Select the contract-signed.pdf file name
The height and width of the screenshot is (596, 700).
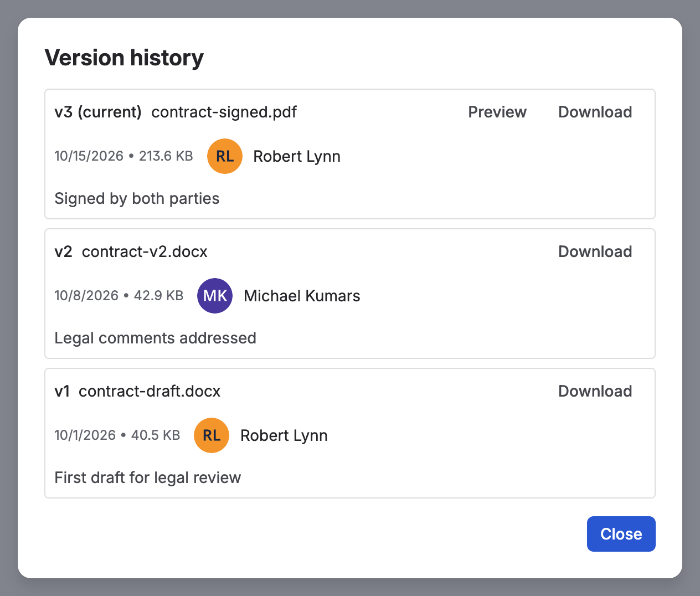pyautogui.click(x=224, y=112)
